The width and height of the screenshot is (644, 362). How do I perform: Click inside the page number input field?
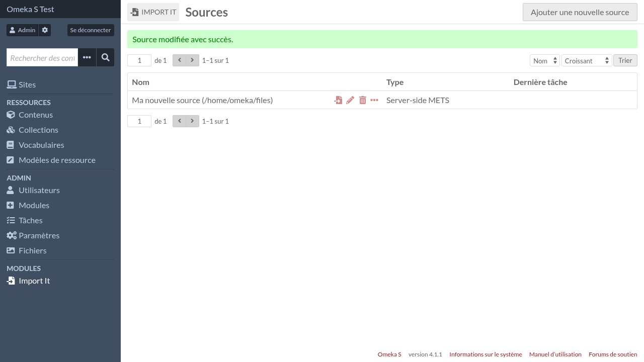click(x=139, y=60)
